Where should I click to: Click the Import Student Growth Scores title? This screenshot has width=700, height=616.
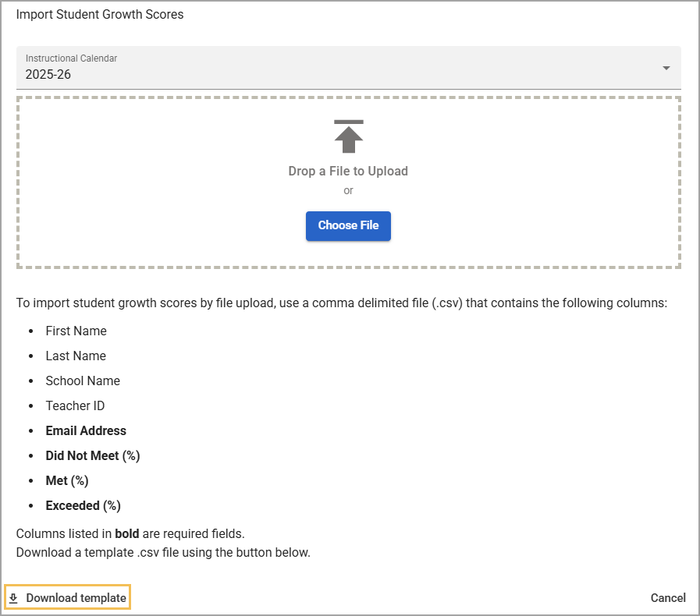(x=100, y=14)
